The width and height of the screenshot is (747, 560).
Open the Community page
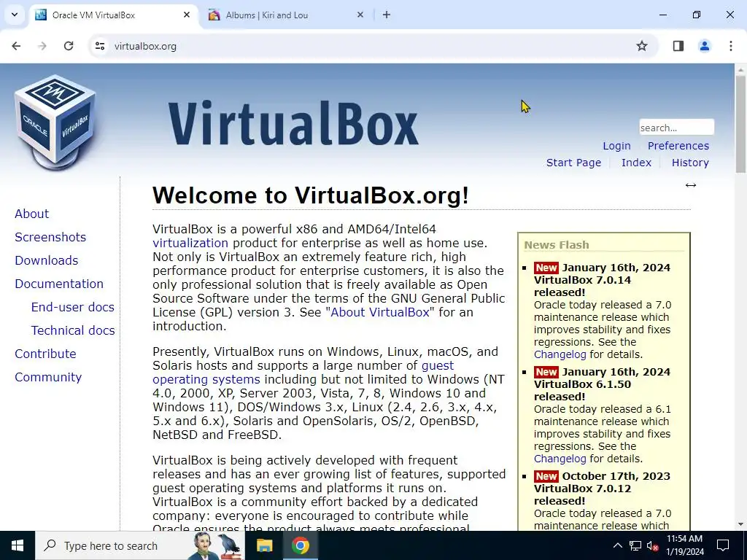pos(48,377)
